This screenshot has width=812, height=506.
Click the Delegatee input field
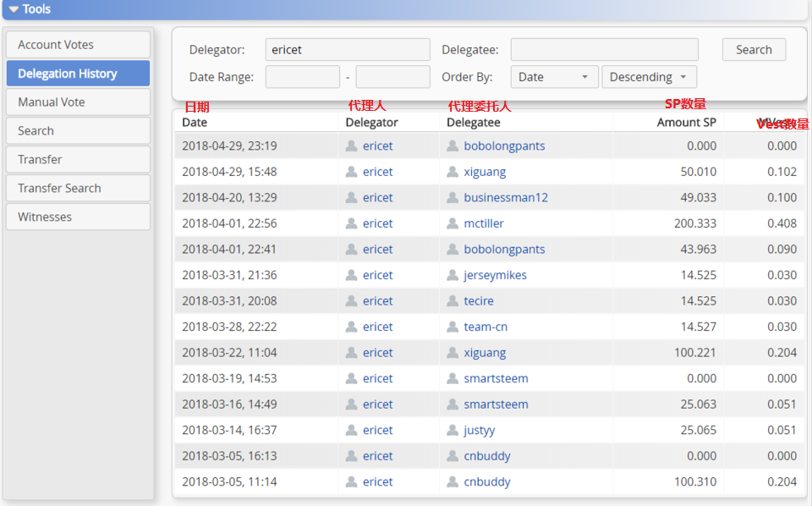click(x=604, y=50)
